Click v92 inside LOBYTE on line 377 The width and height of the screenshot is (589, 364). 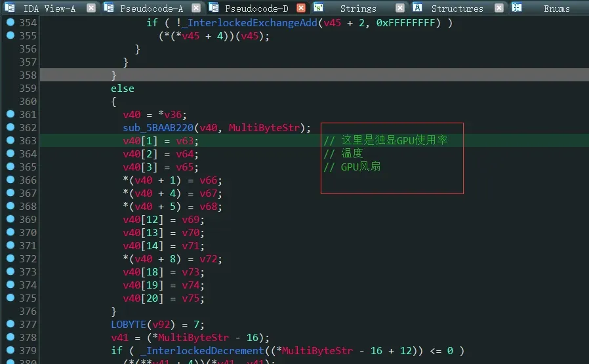[161, 325]
